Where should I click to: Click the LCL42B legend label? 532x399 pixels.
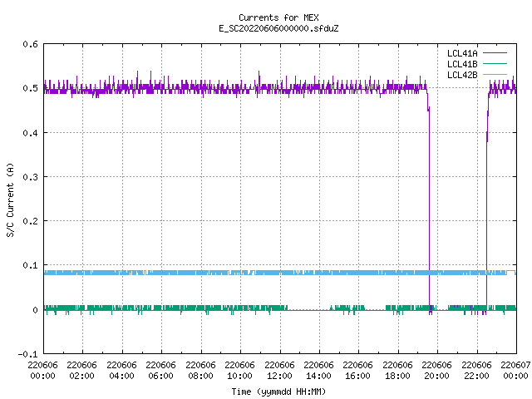[462, 75]
